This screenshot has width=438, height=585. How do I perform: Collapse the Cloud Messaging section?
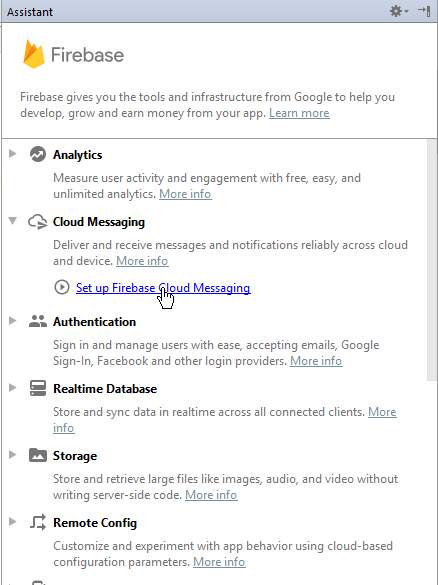13,221
